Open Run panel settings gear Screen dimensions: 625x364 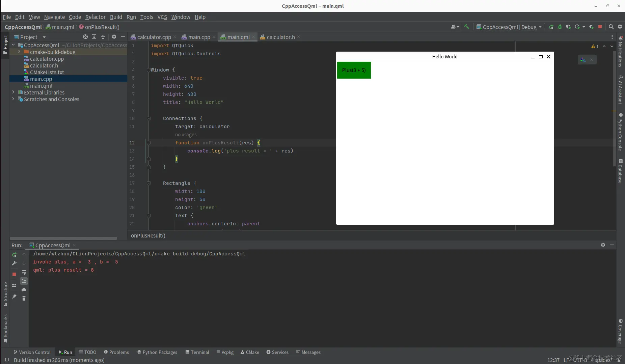[x=603, y=245]
